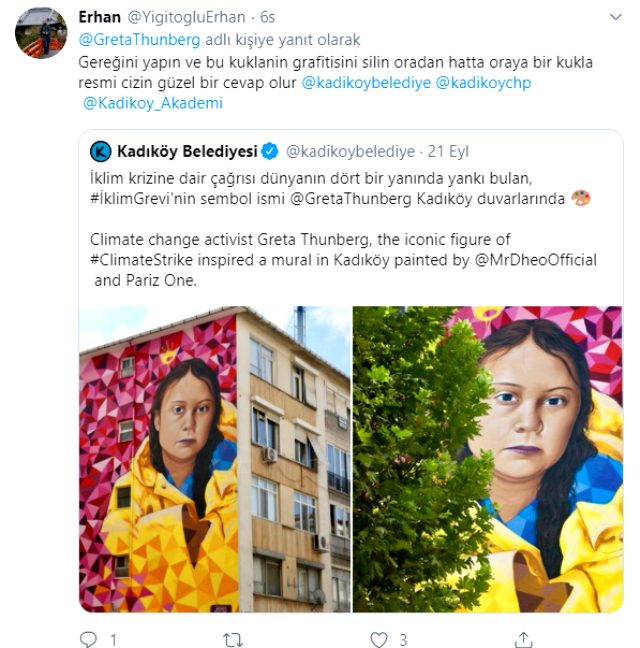Click Kadıköy Belediyesi logo avatar

(x=100, y=151)
